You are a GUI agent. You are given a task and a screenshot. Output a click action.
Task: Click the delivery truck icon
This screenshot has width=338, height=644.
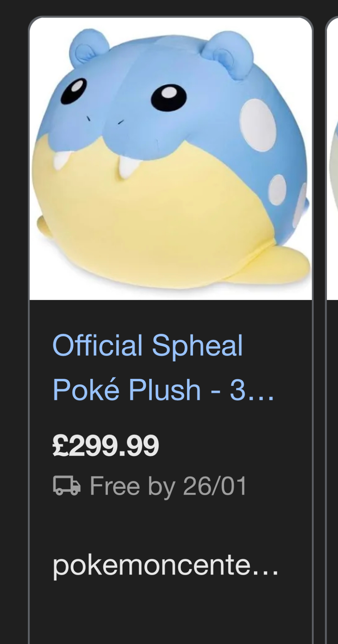click(67, 485)
